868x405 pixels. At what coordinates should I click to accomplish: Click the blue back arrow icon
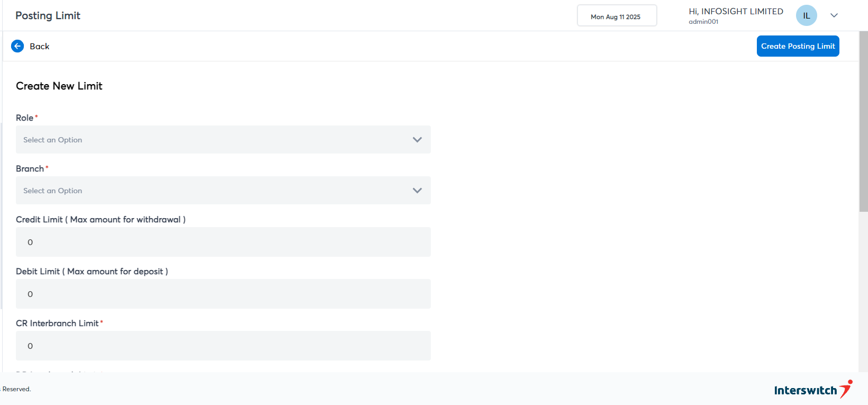click(x=17, y=46)
